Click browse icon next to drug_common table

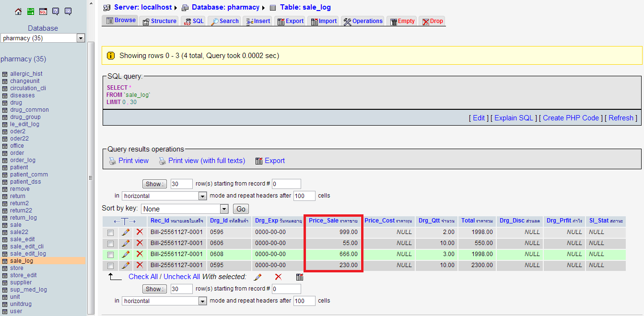(5, 110)
